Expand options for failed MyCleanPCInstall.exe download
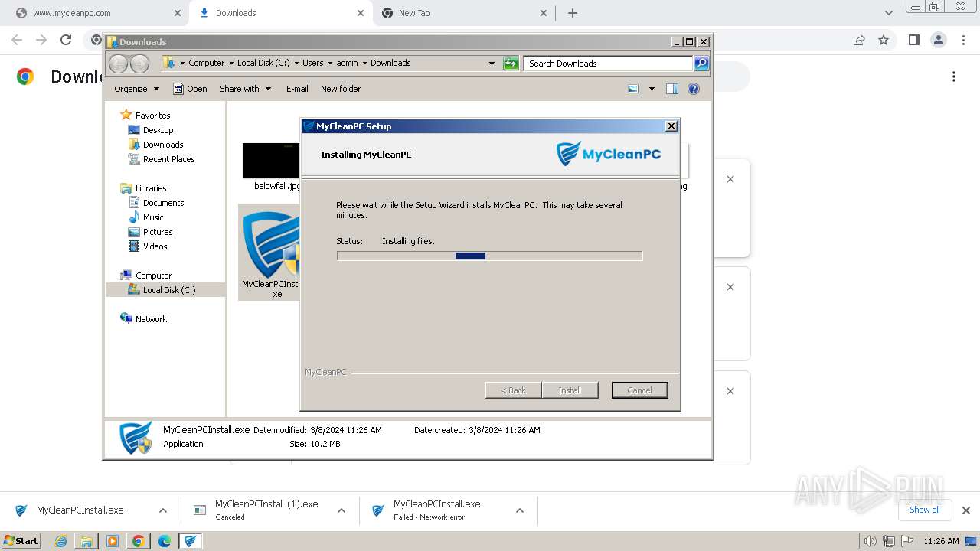The image size is (980, 551). pos(520,510)
